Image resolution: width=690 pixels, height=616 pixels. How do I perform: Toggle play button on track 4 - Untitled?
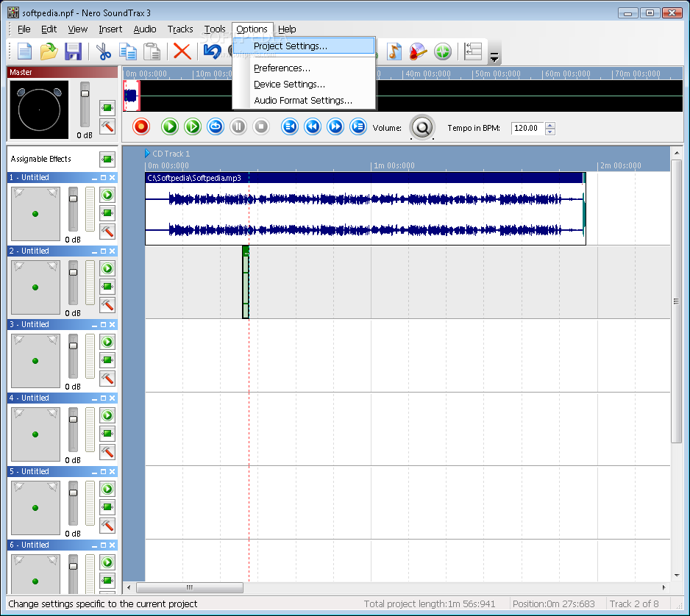[107, 415]
